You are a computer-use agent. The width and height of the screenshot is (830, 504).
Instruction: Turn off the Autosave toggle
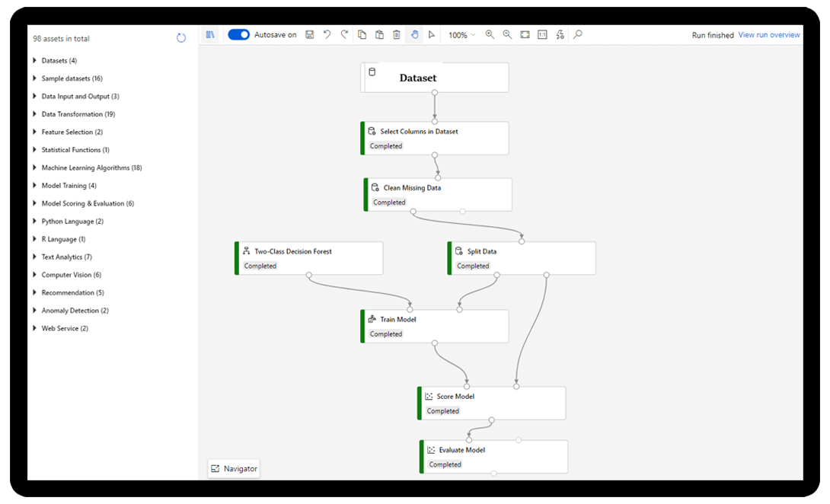click(x=238, y=35)
